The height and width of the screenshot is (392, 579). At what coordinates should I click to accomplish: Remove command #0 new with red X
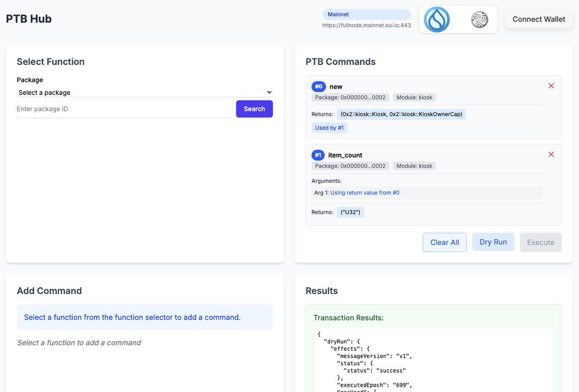(551, 86)
